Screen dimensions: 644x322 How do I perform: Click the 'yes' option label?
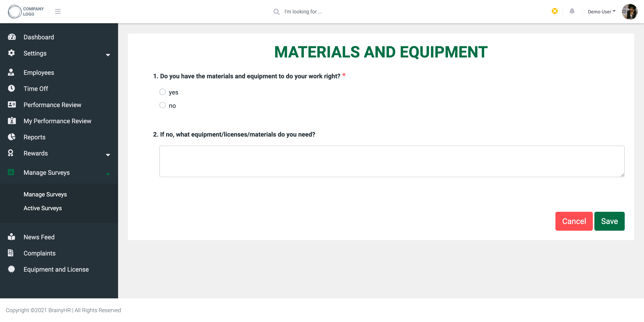173,92
